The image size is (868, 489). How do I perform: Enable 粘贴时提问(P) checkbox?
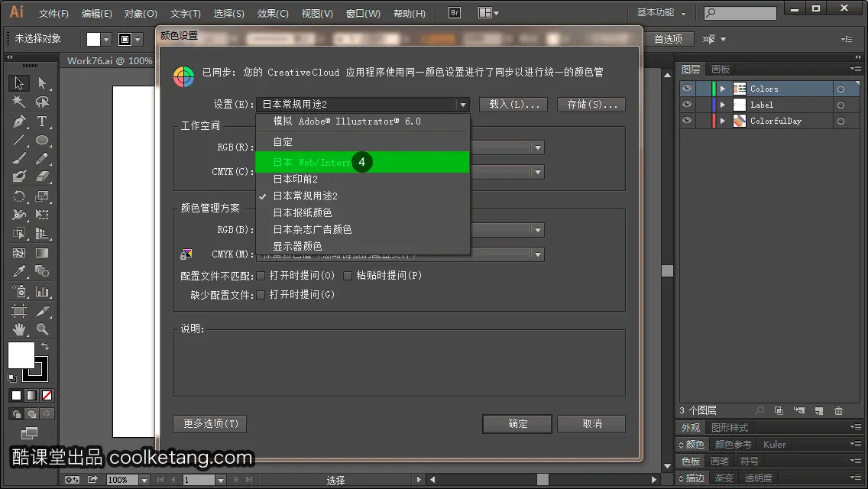[x=348, y=276]
